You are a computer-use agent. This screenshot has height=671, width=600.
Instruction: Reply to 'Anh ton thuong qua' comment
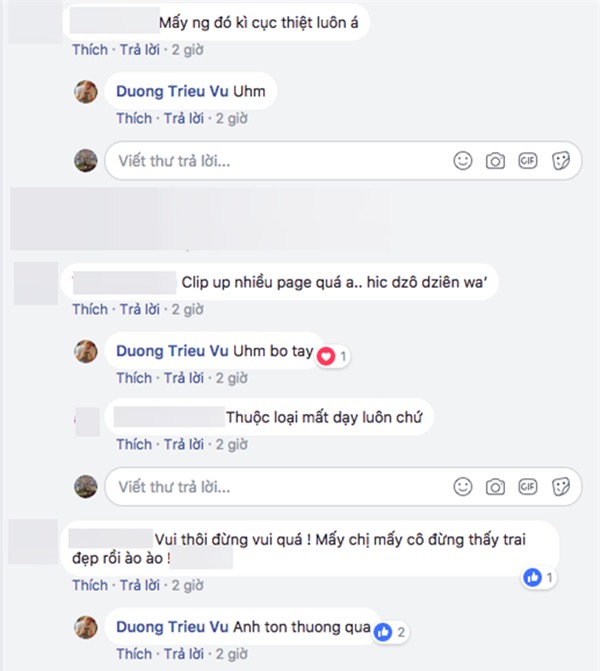click(x=184, y=654)
